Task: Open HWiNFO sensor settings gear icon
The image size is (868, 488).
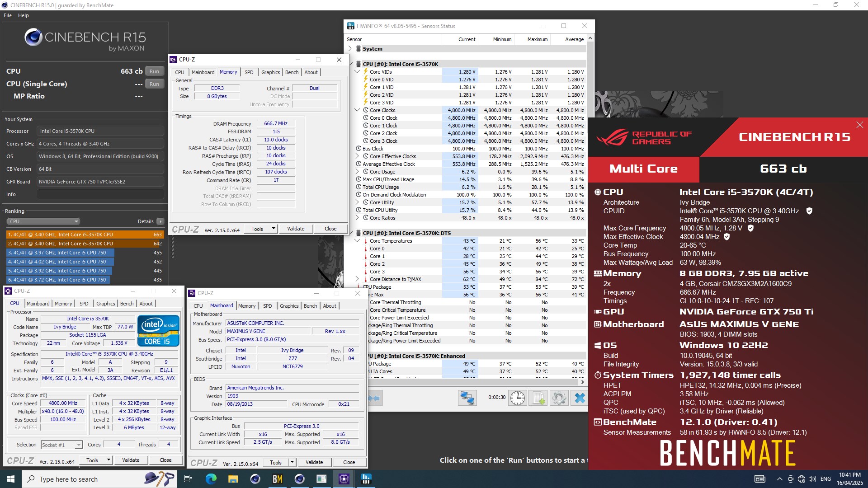Action: (x=559, y=398)
